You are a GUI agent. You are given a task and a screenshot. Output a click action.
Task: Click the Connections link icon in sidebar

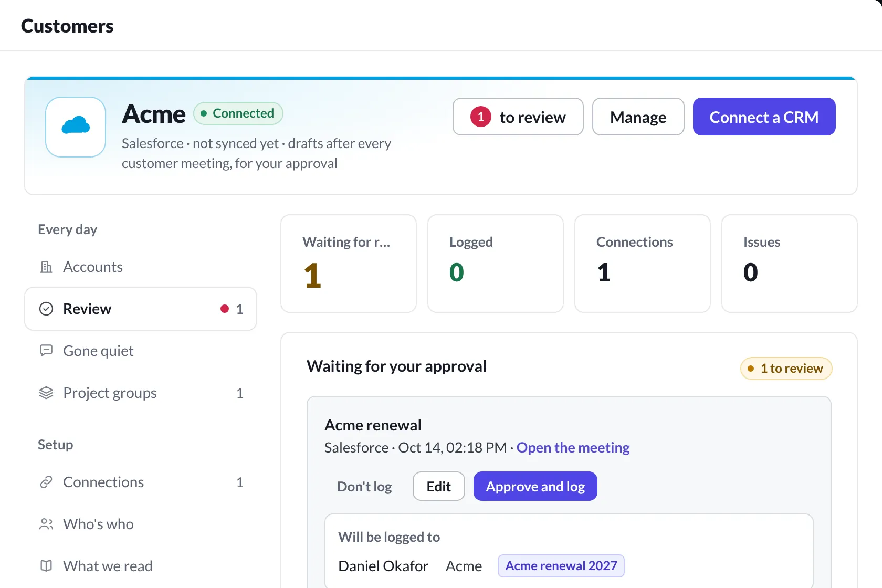(x=46, y=482)
